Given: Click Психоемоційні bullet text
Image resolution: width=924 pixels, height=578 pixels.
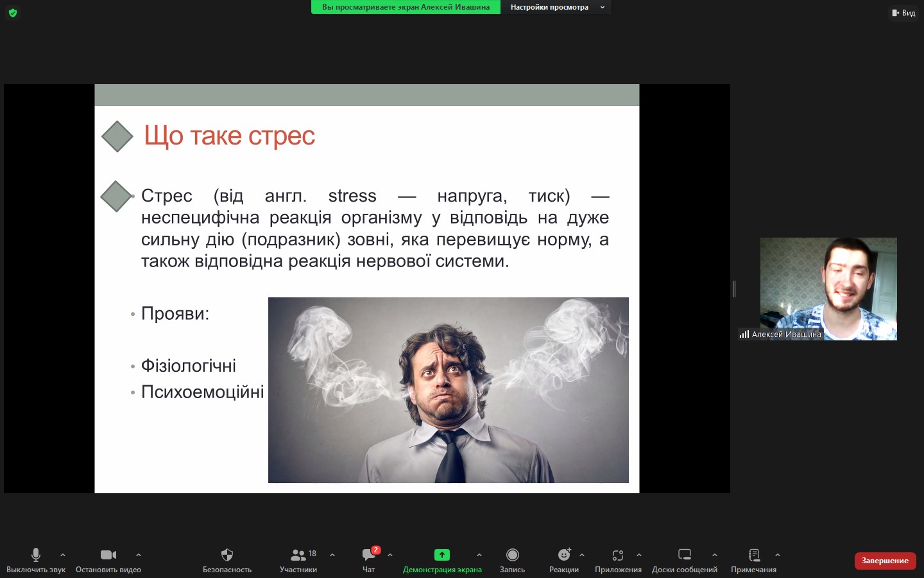Looking at the screenshot, I should click(202, 392).
